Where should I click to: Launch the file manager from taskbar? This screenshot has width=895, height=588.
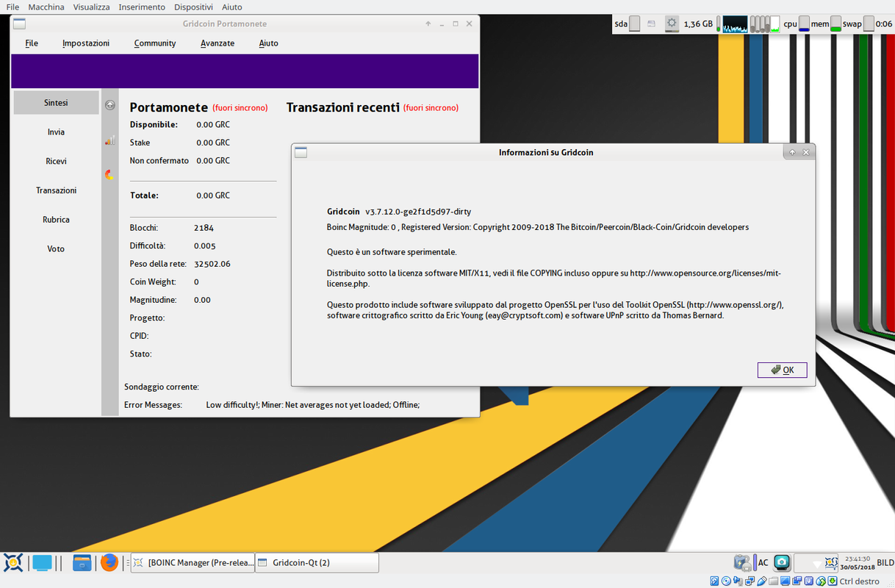(82, 563)
